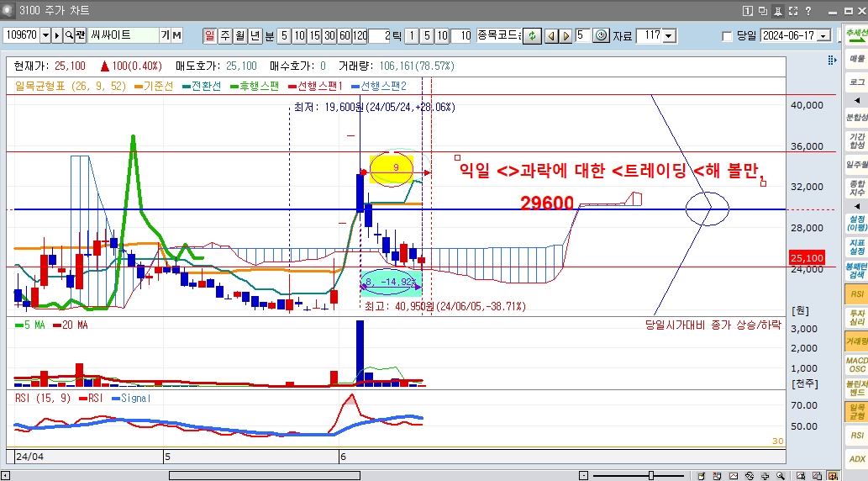This screenshot has height=481, width=868.
Task: Click the stock search magnifier icon
Action: (69, 35)
